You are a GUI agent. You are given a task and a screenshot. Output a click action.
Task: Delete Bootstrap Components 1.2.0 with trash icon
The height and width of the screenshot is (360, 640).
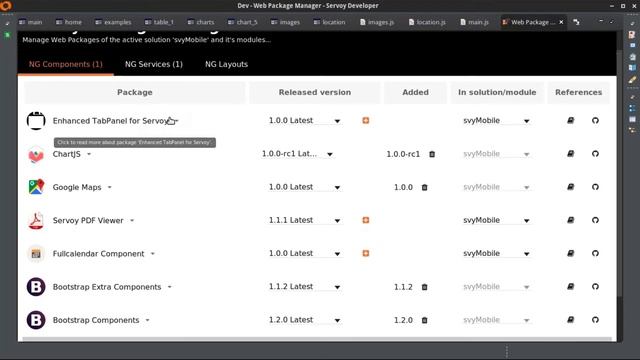424,320
